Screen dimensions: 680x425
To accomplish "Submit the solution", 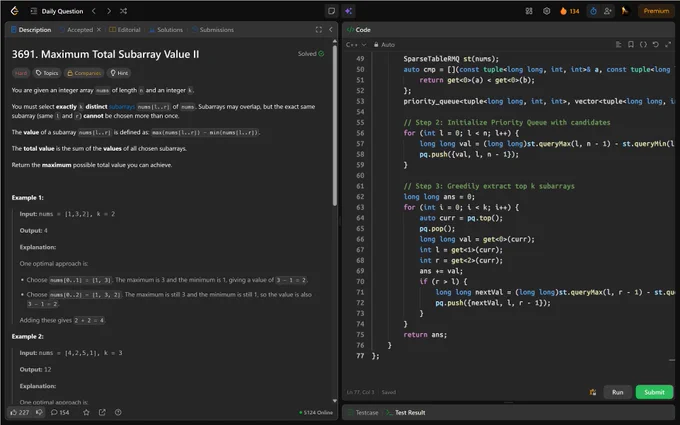I will click(654, 392).
